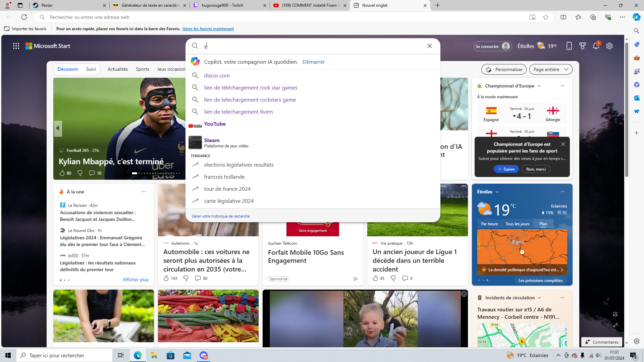Image resolution: width=644 pixels, height=362 pixels.
Task: Show hidden system tray icons
Action: point(558,355)
